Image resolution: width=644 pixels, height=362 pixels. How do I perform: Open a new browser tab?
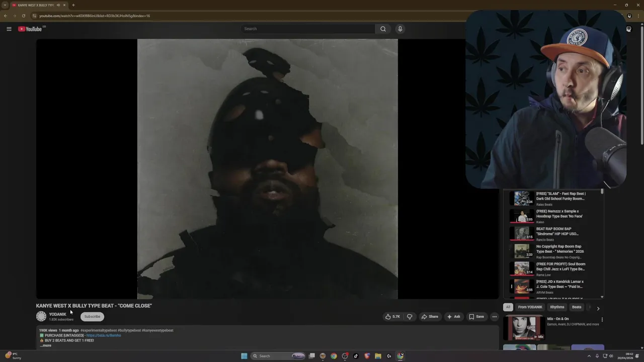click(x=73, y=5)
